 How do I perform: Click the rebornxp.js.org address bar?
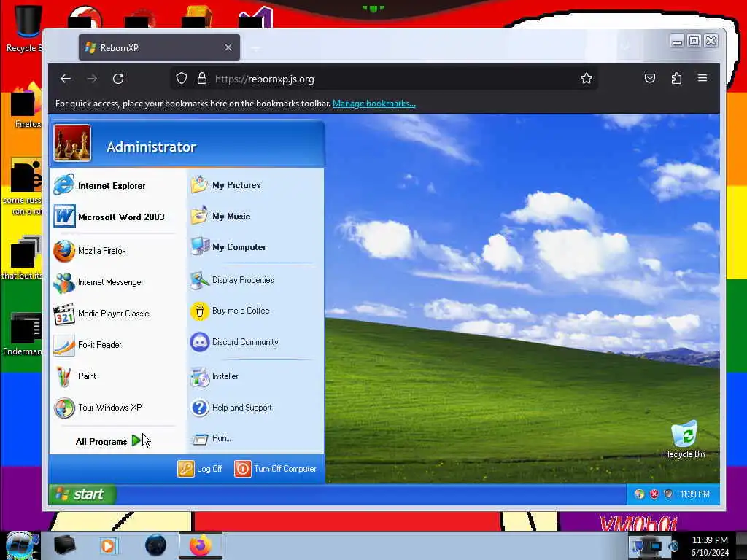384,79
